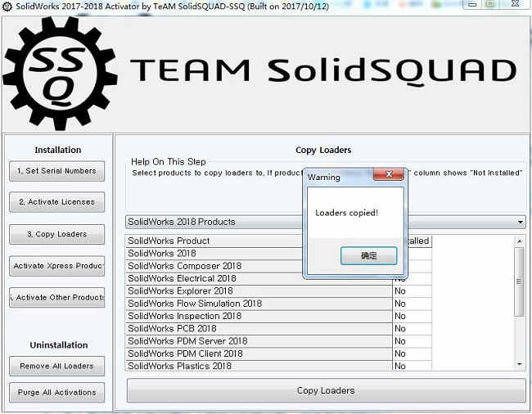Click the product list scroll up arrow
Image resolution: width=532 pixels, height=414 pixels.
(x=520, y=241)
